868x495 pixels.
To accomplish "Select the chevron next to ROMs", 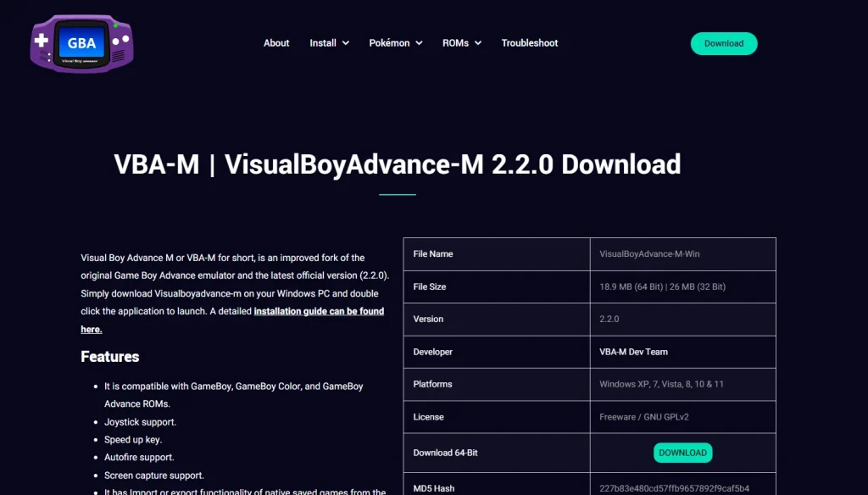I will [477, 43].
